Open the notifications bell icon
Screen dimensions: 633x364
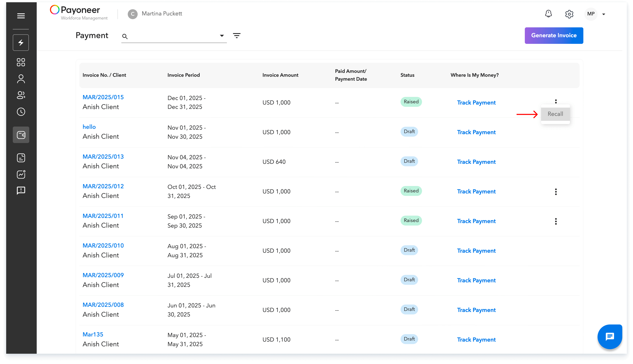tap(548, 14)
